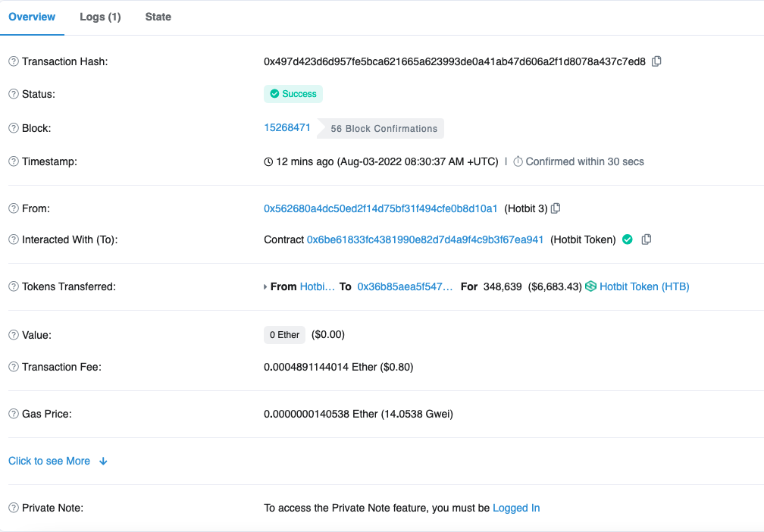764x532 pixels.
Task: Open the State tab
Action: point(158,17)
